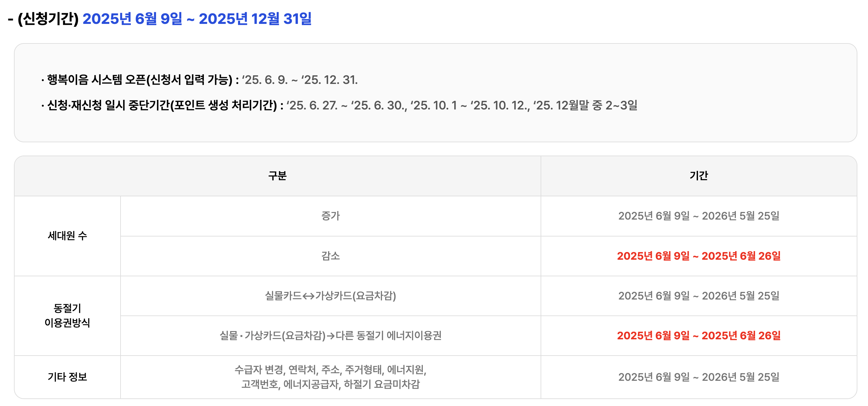Viewport: 868px width, 406px height.
Task: Select the 행복이음 시스템 오픈 bullet line
Action: 199,80
